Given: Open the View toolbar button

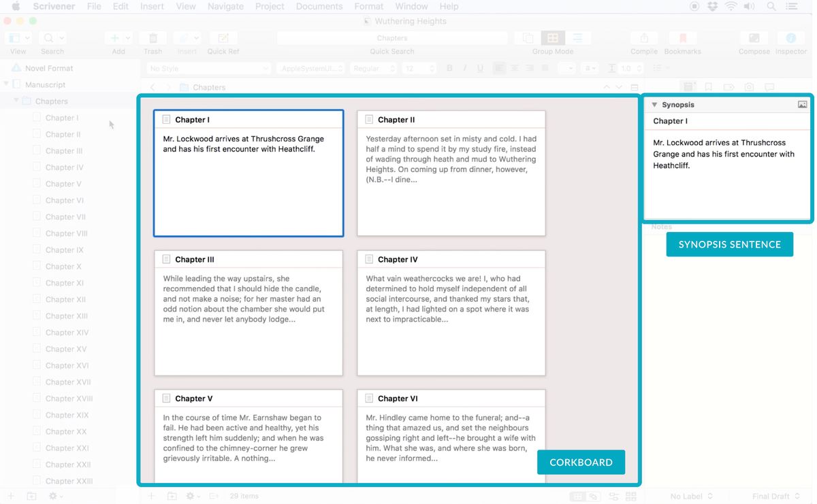Looking at the screenshot, I should tap(18, 38).
